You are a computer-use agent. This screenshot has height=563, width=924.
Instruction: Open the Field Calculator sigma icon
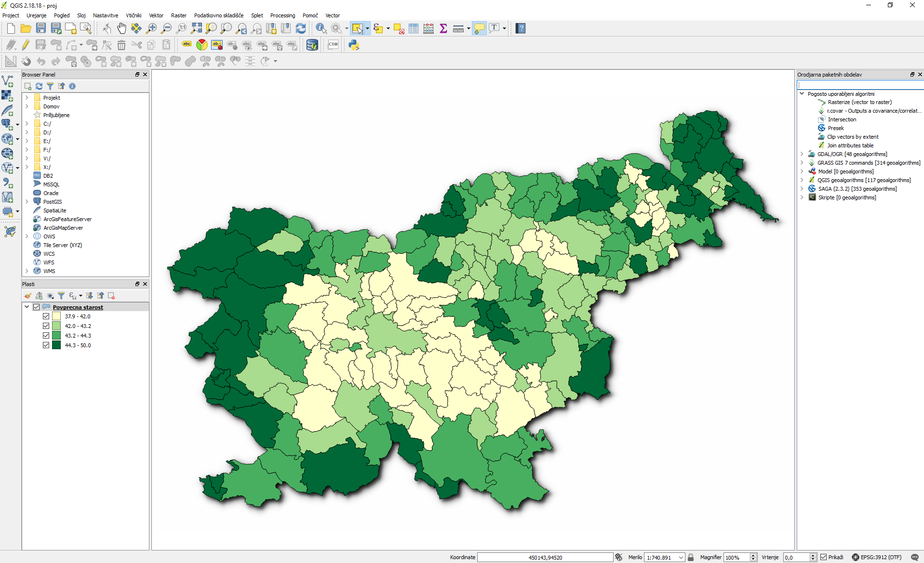(x=443, y=28)
